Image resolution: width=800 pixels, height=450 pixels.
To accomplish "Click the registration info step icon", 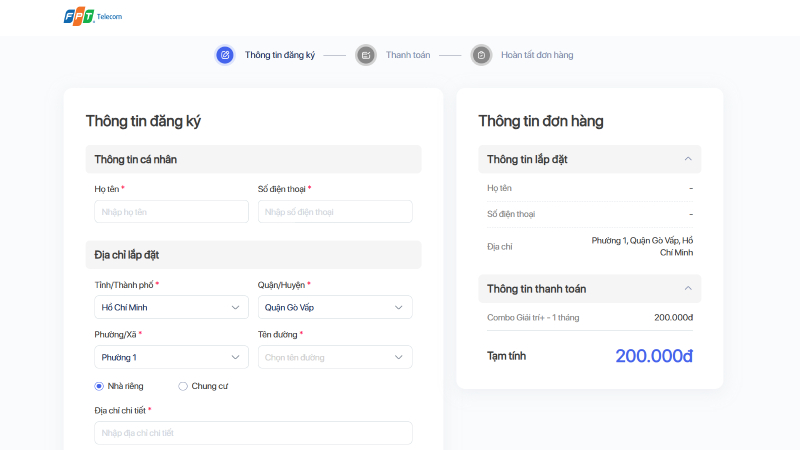I will 225,55.
